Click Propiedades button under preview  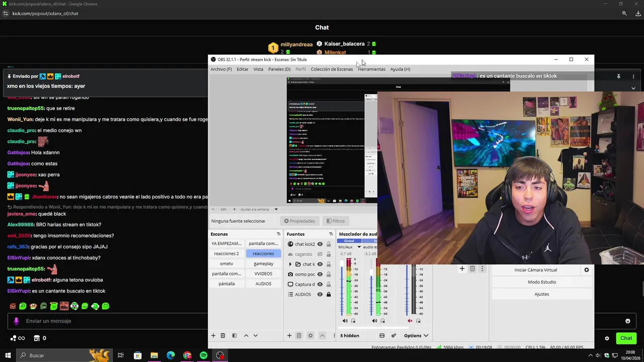pyautogui.click(x=299, y=221)
